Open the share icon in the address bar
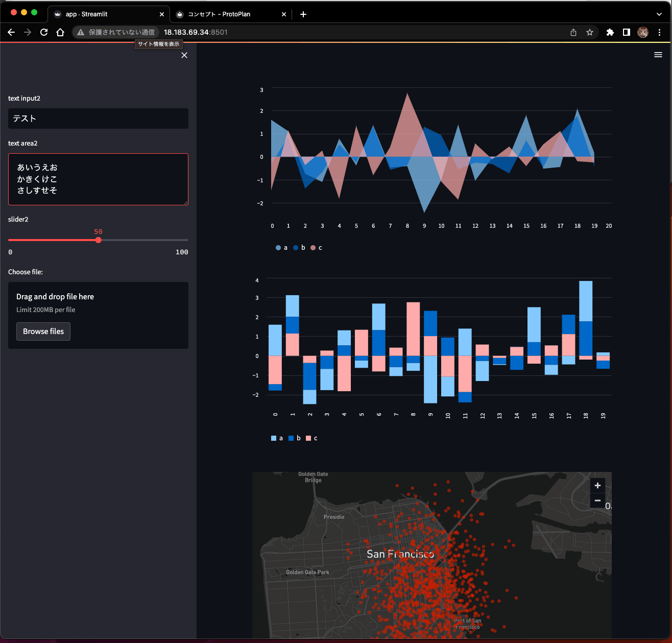This screenshot has width=672, height=643. coord(573,32)
